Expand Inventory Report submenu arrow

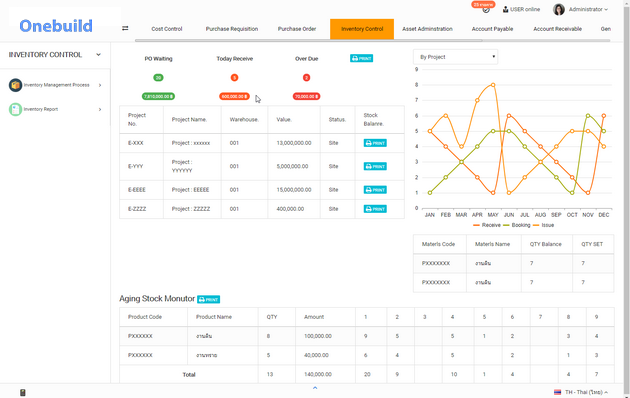(100, 109)
